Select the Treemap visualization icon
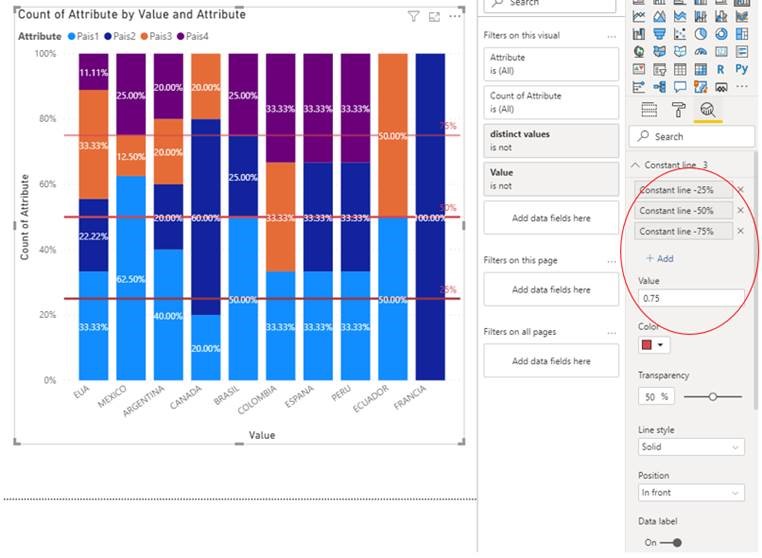This screenshot has width=762, height=558. [x=742, y=34]
